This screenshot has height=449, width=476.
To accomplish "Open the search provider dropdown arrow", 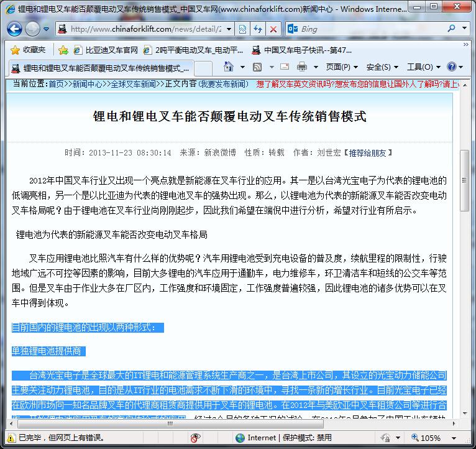I will coord(464,28).
